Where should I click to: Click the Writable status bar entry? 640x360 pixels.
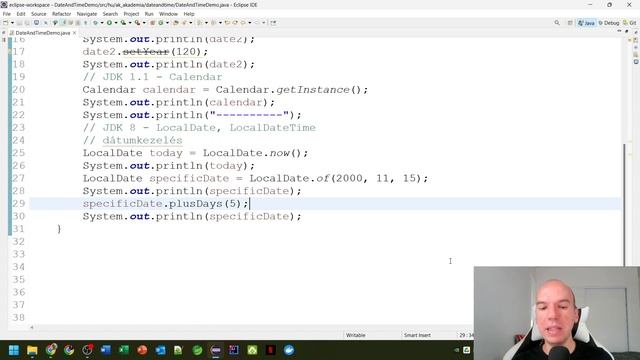356,335
